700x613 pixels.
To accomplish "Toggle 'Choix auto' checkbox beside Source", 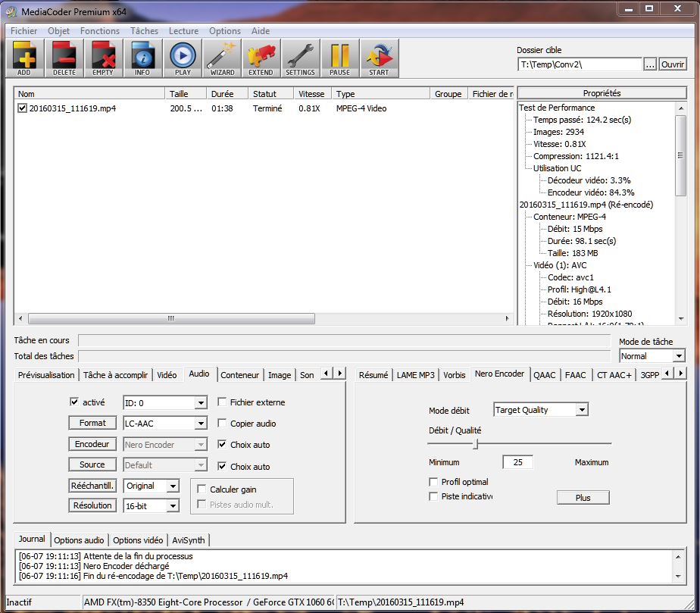I will click(221, 466).
